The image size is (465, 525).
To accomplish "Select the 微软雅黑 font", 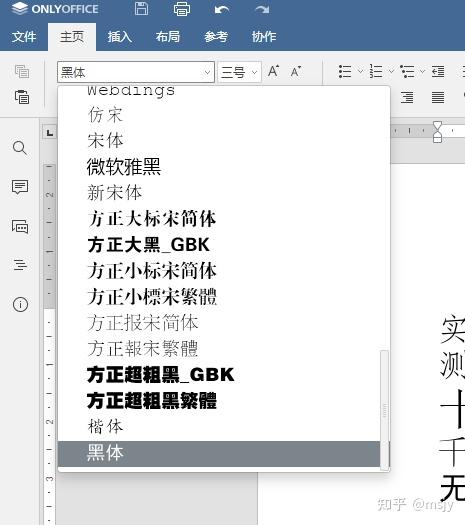I will [219, 166].
